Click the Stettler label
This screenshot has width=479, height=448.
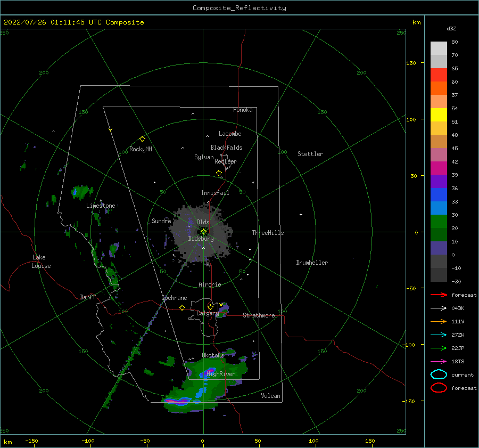click(310, 154)
